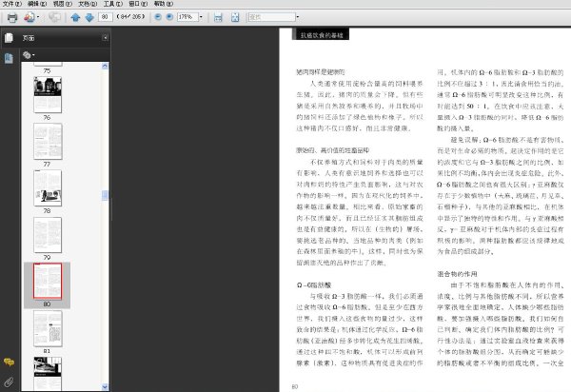The width and height of the screenshot is (571, 392).
Task: Click the page number field showing 80
Action: [x=106, y=17]
